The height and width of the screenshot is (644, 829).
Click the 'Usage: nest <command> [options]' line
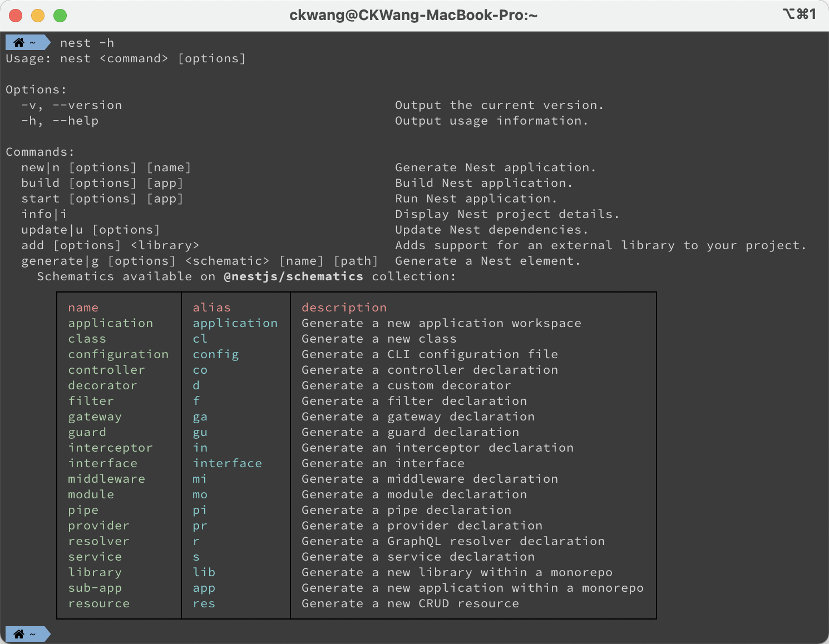[x=126, y=58]
